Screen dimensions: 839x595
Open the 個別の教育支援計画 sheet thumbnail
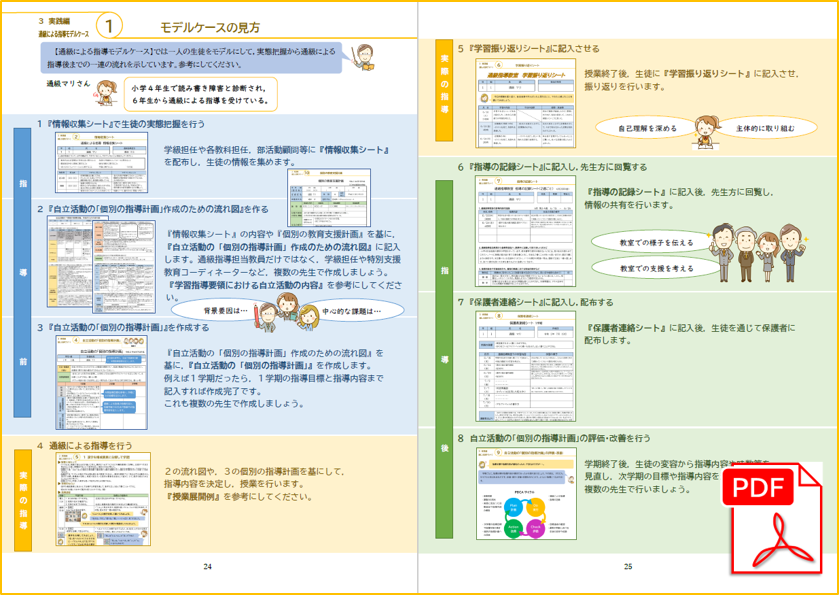[329, 197]
